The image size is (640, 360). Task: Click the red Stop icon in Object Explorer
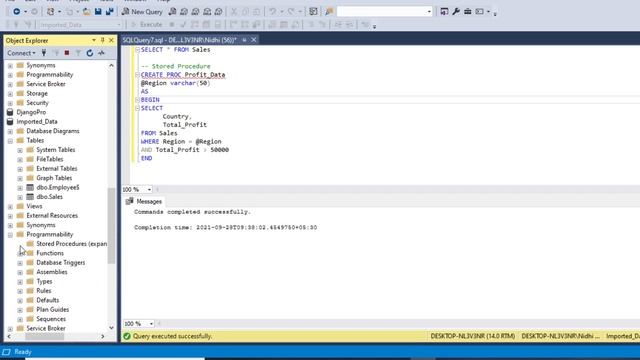(67, 53)
